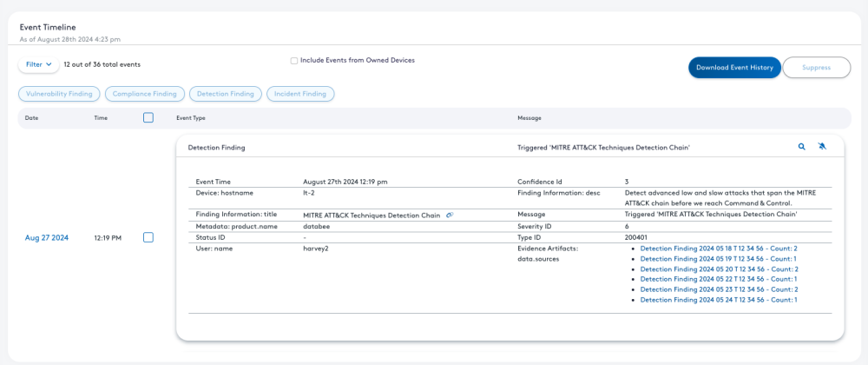Open Detection Finding 2024 05 23 evidence link
Screen dimensions: 868x365
(x=719, y=289)
